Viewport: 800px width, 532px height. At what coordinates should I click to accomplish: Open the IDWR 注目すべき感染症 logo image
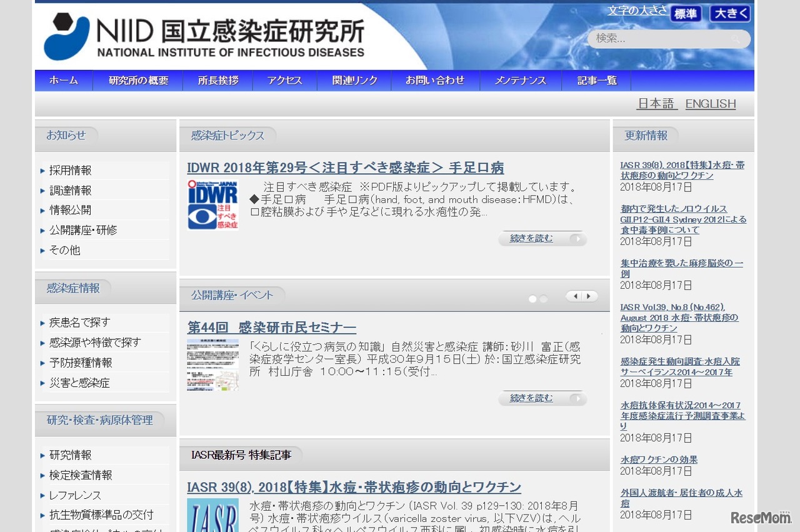[x=212, y=204]
